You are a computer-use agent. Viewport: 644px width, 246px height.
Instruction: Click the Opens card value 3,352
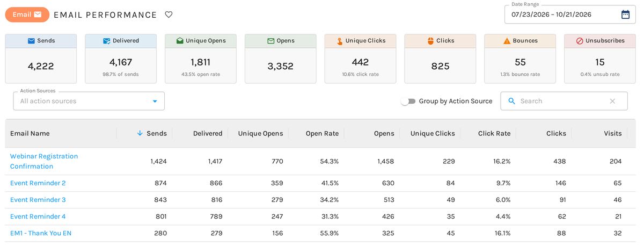coord(281,66)
